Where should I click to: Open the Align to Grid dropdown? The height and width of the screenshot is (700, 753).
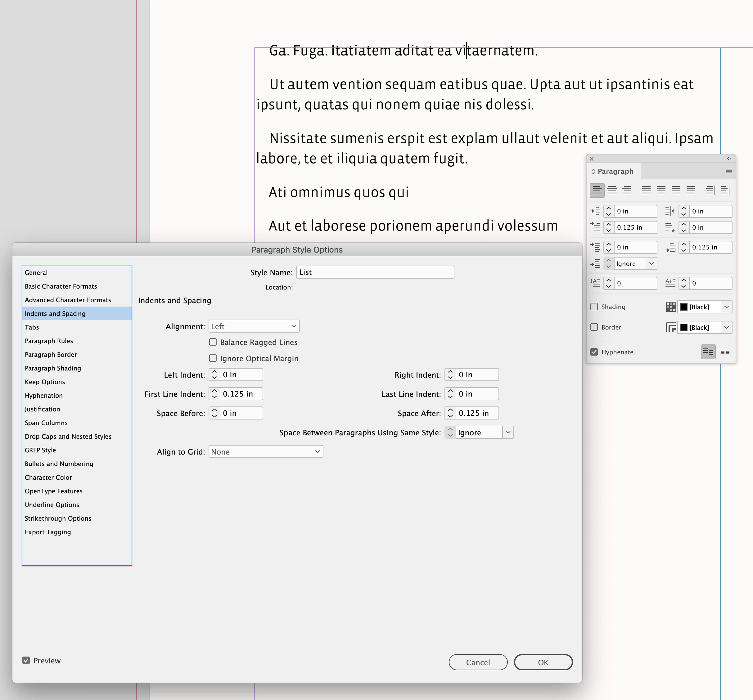click(x=265, y=452)
